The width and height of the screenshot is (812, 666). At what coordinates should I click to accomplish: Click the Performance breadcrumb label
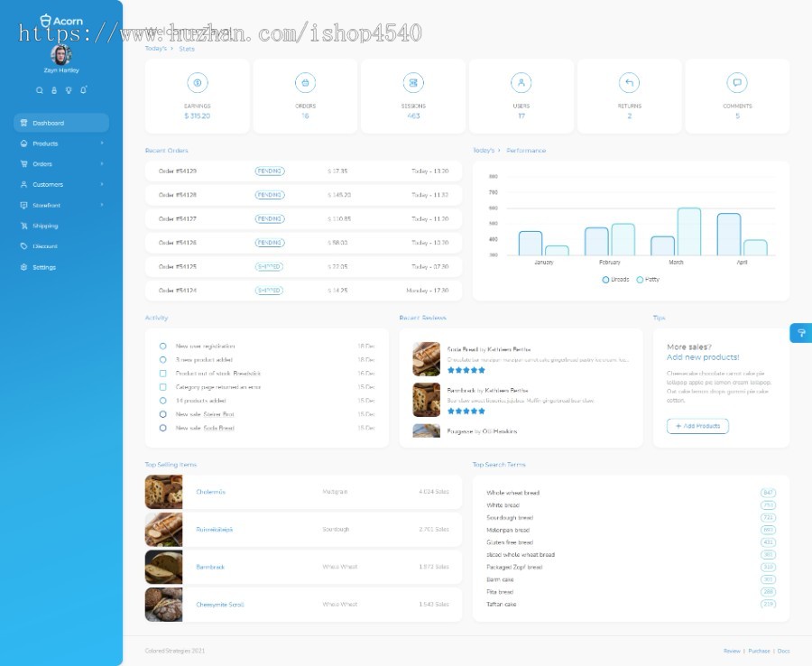(x=526, y=150)
